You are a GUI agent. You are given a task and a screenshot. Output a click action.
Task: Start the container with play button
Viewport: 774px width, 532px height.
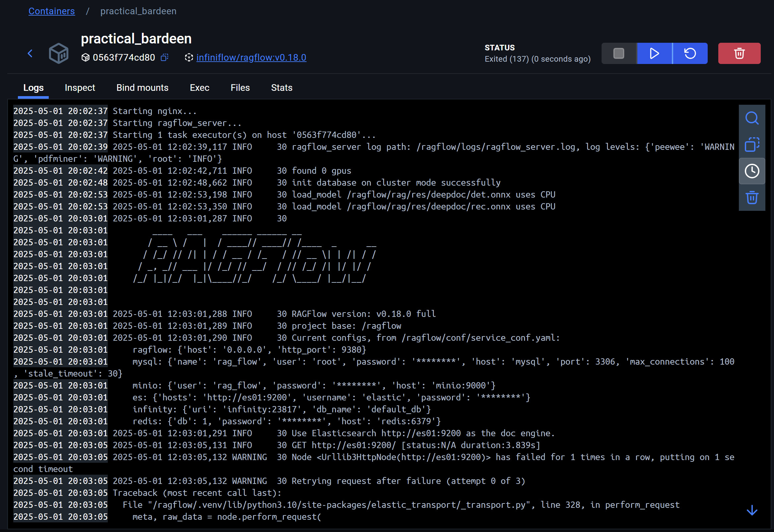click(654, 53)
